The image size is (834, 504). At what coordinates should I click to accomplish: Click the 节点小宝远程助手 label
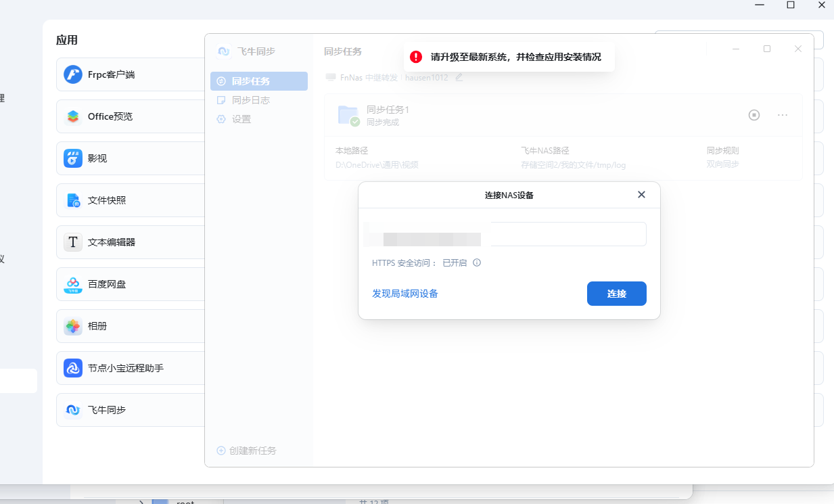point(126,368)
